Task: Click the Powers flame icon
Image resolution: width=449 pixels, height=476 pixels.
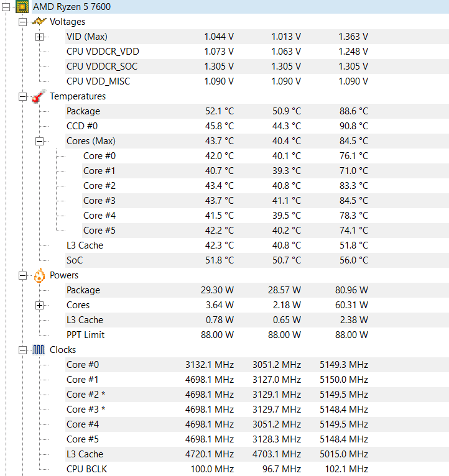Action: 39,275
